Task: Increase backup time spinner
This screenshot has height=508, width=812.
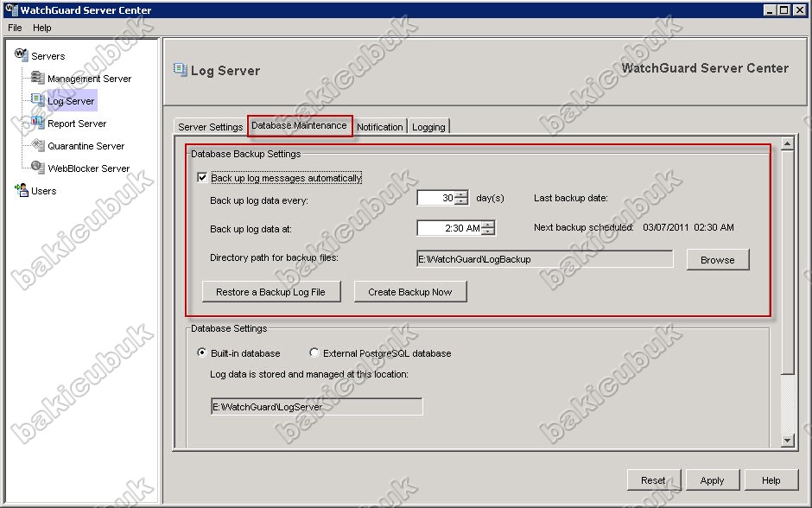Action: pyautogui.click(x=487, y=225)
